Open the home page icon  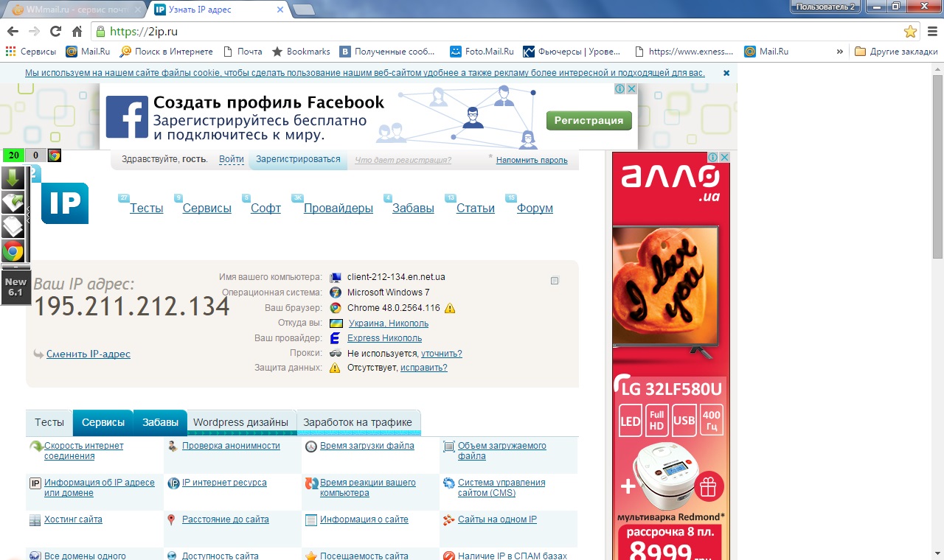click(77, 32)
